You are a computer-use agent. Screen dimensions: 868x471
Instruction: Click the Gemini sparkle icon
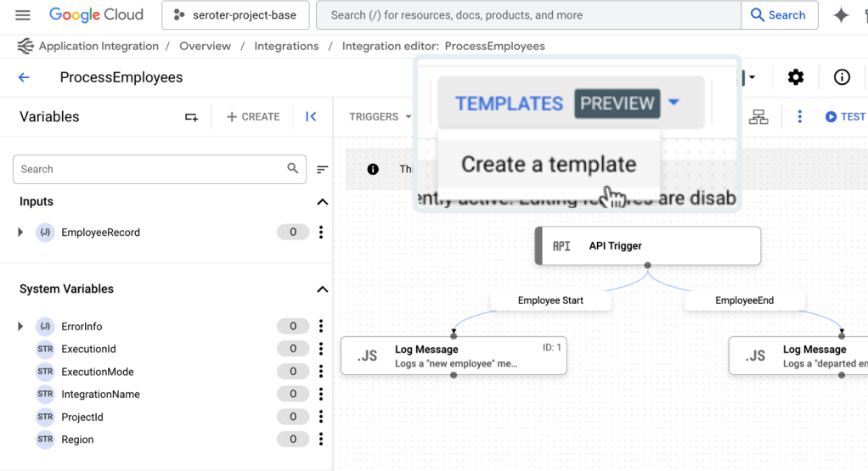[841, 15]
